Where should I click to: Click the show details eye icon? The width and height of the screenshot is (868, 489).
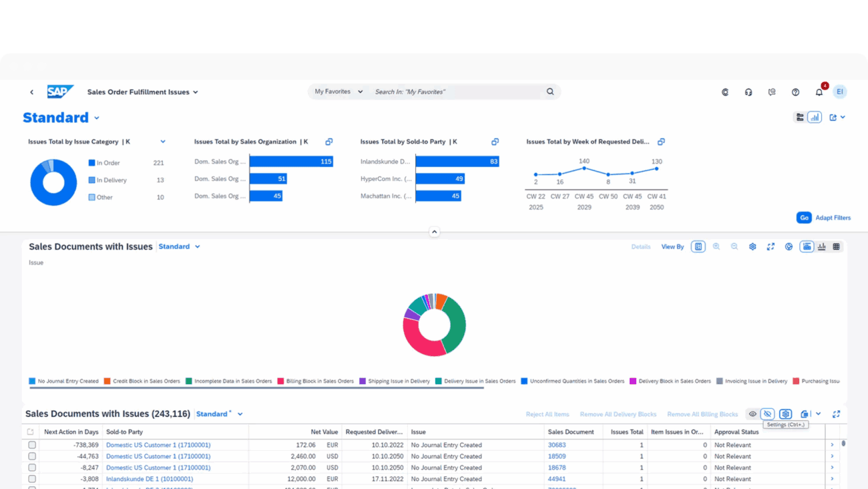pyautogui.click(x=752, y=414)
